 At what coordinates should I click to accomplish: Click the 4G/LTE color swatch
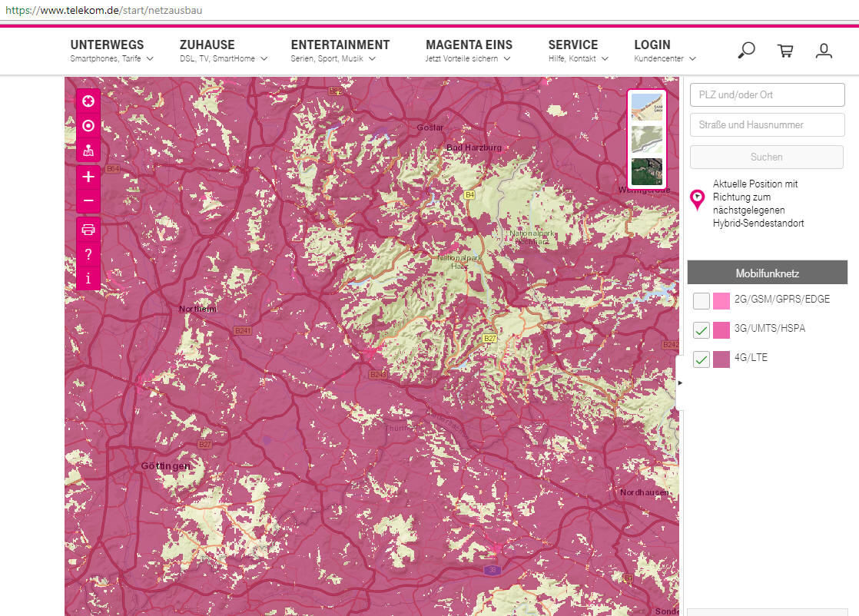point(721,359)
